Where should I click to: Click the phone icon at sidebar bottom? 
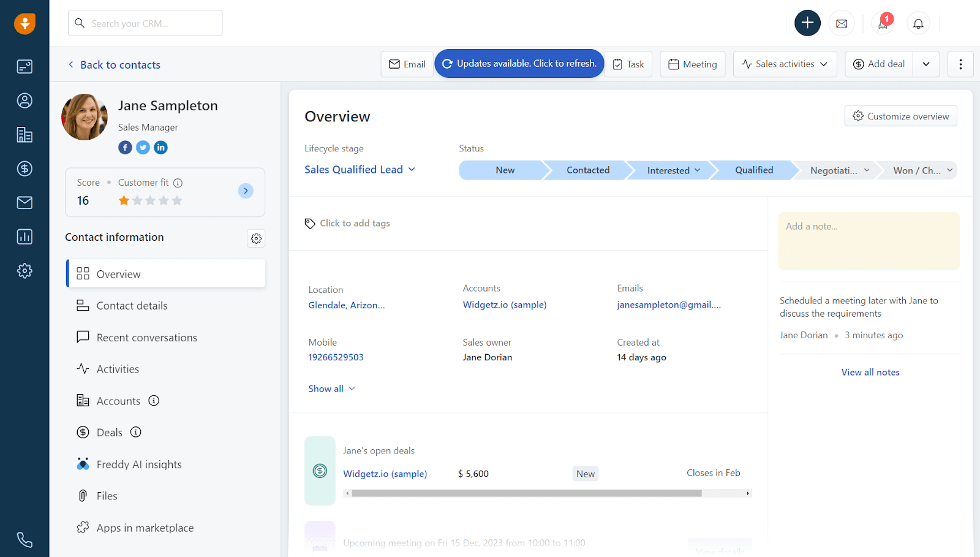tap(24, 540)
